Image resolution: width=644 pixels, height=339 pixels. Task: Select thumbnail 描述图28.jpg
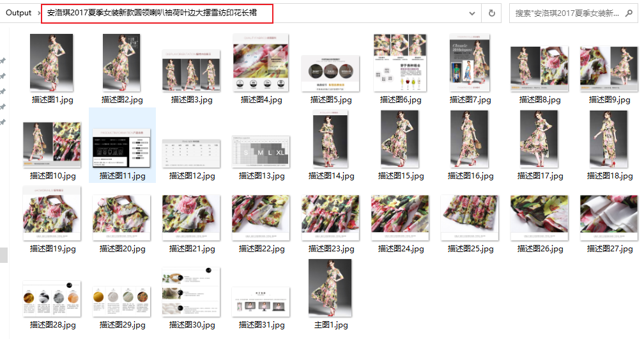click(52, 299)
